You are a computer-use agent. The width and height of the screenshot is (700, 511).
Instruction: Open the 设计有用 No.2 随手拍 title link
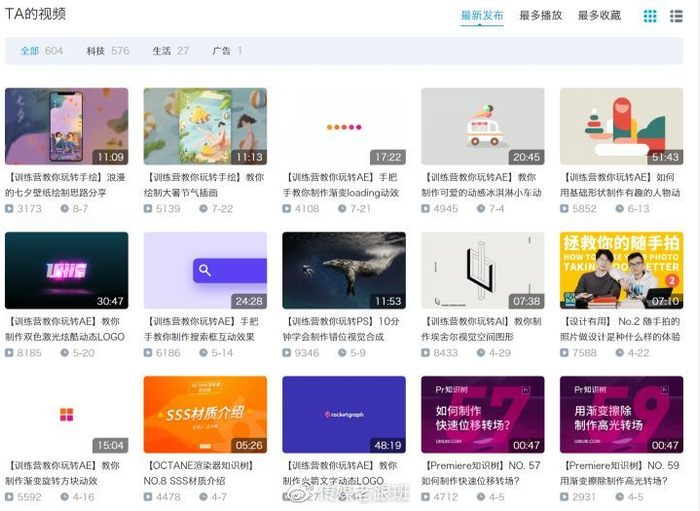click(x=621, y=329)
